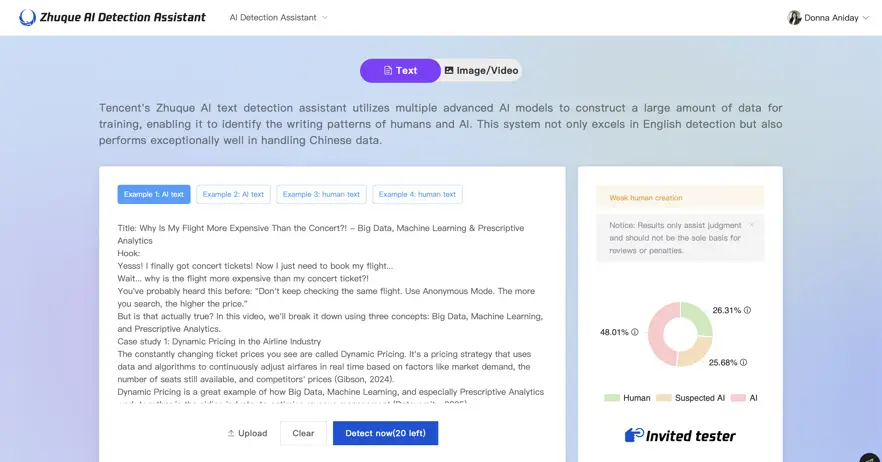
Task: Select Example 4: human text
Action: tap(417, 194)
